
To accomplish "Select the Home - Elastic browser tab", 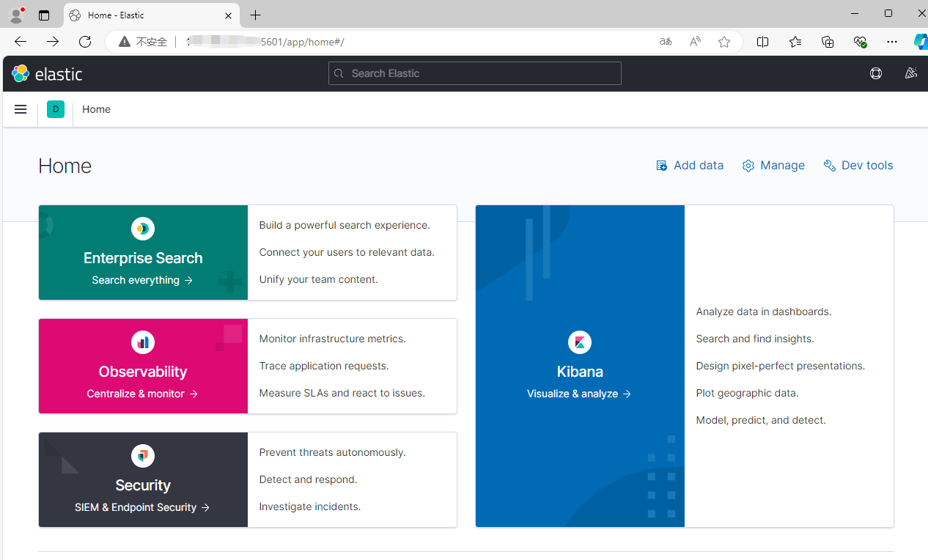I will pyautogui.click(x=152, y=15).
